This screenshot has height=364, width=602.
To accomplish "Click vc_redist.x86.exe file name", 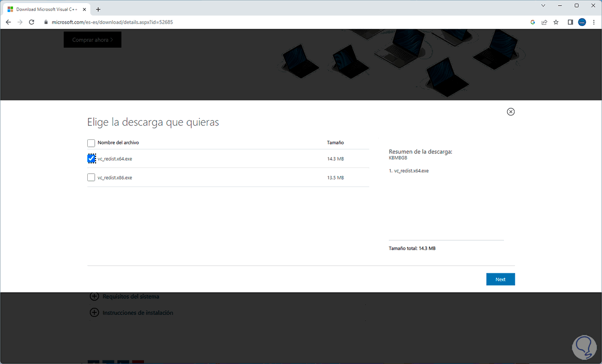I will click(x=115, y=177).
